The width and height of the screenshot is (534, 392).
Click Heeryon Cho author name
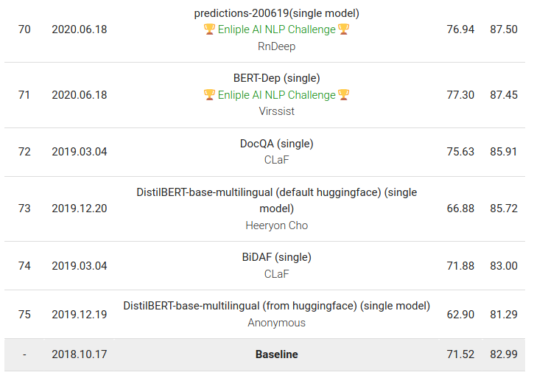pos(276,225)
